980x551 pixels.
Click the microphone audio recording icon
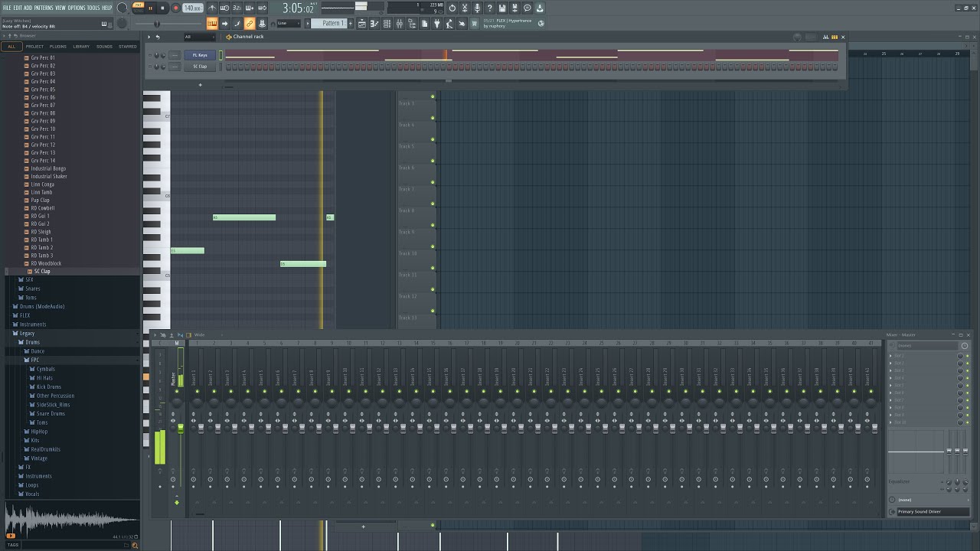click(x=477, y=8)
